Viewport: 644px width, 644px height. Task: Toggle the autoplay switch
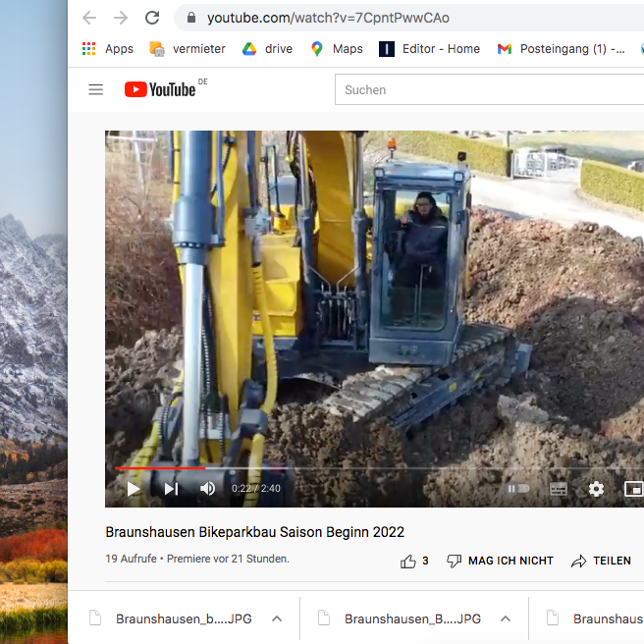518,489
